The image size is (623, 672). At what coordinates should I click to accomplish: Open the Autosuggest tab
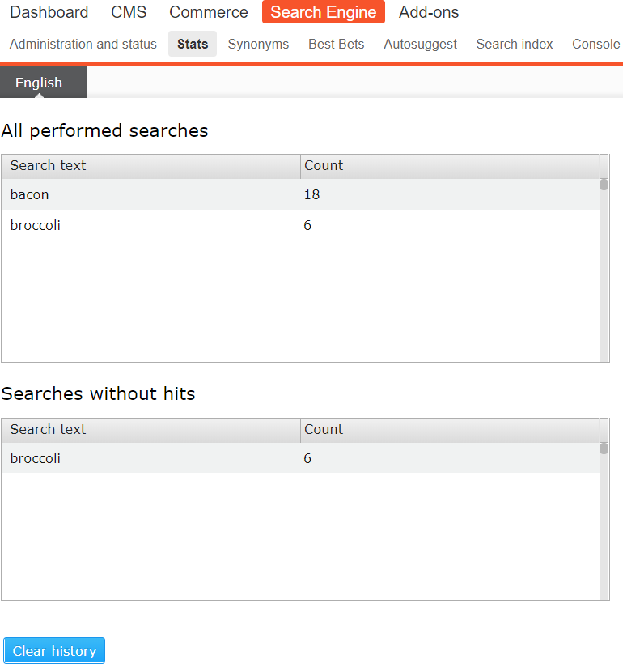pos(420,44)
